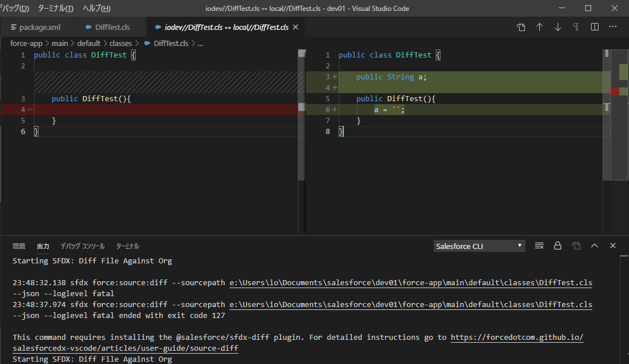Viewport: 629px width, 364px height.
Task: Open the ターミナル(T) menu
Action: point(55,8)
